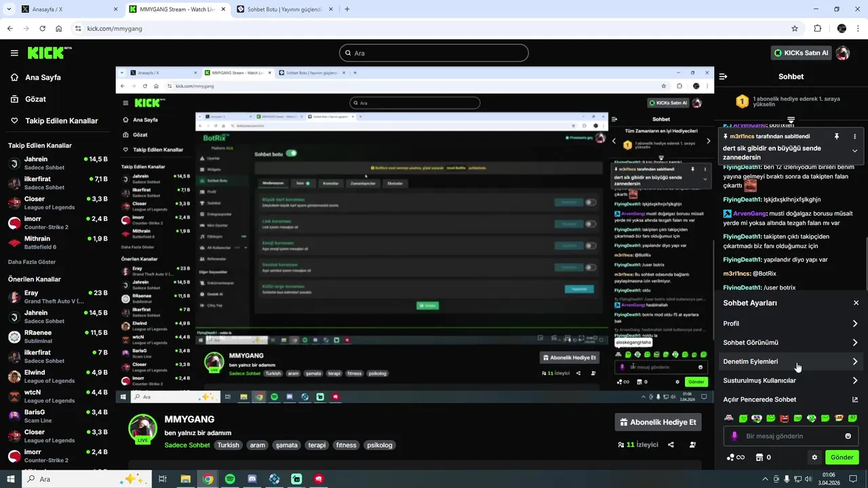Open the Kick sidebar hamburger menu
This screenshot has width=868, height=488.
point(14,53)
